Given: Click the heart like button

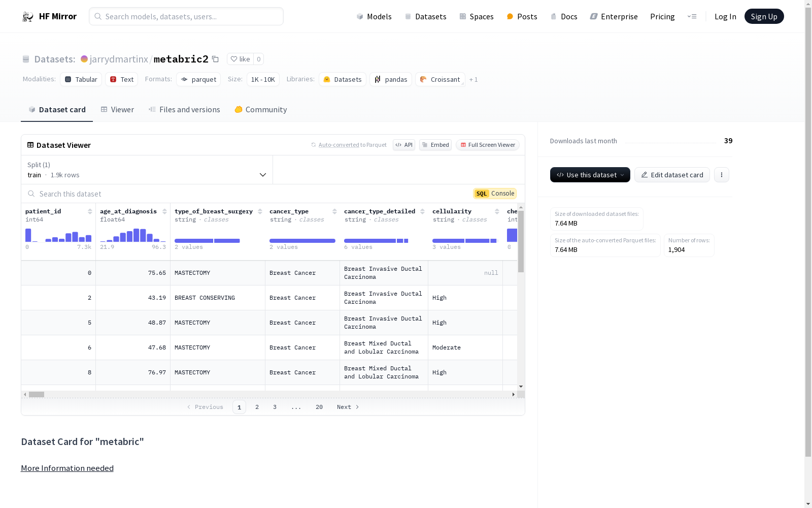Looking at the screenshot, I should point(240,59).
